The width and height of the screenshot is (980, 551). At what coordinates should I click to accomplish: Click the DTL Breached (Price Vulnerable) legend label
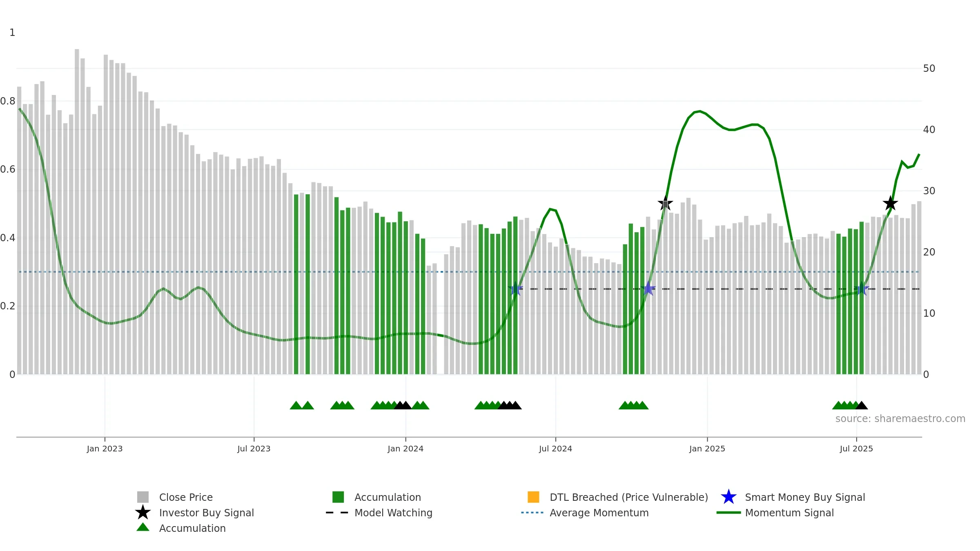[629, 498]
